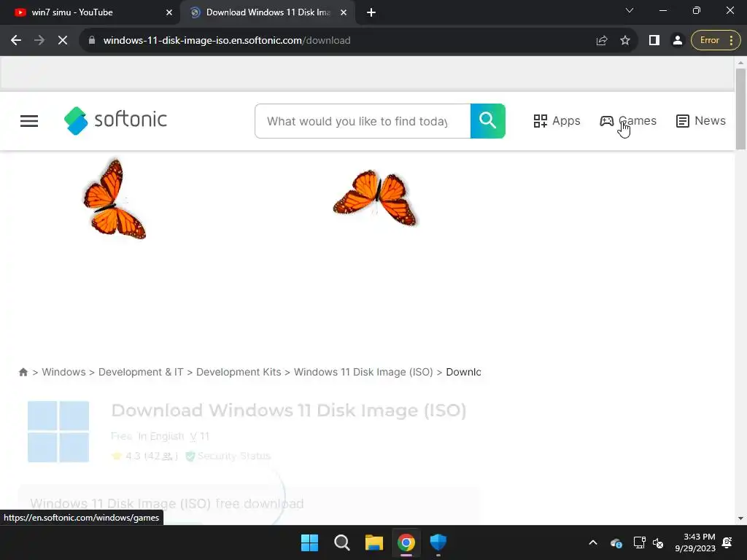Viewport: 747px width, 560px height.
Task: Click the page vertical scrollbar thumb
Action: [x=740, y=109]
